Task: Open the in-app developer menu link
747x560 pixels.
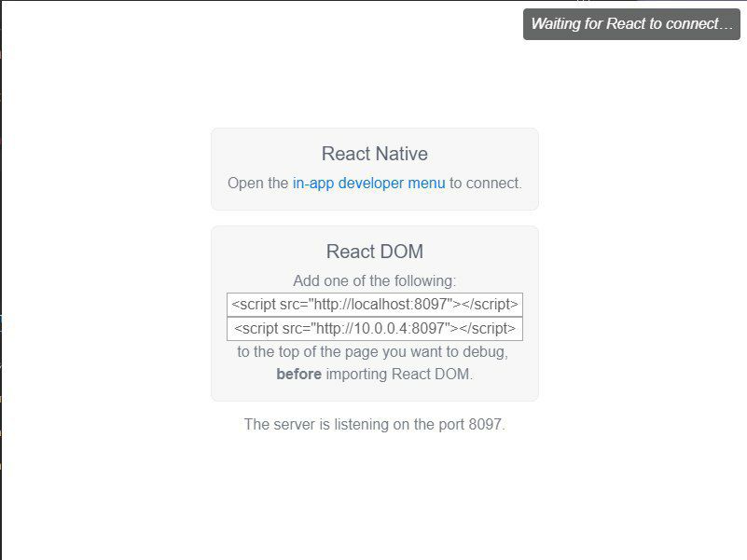Action: tap(368, 183)
